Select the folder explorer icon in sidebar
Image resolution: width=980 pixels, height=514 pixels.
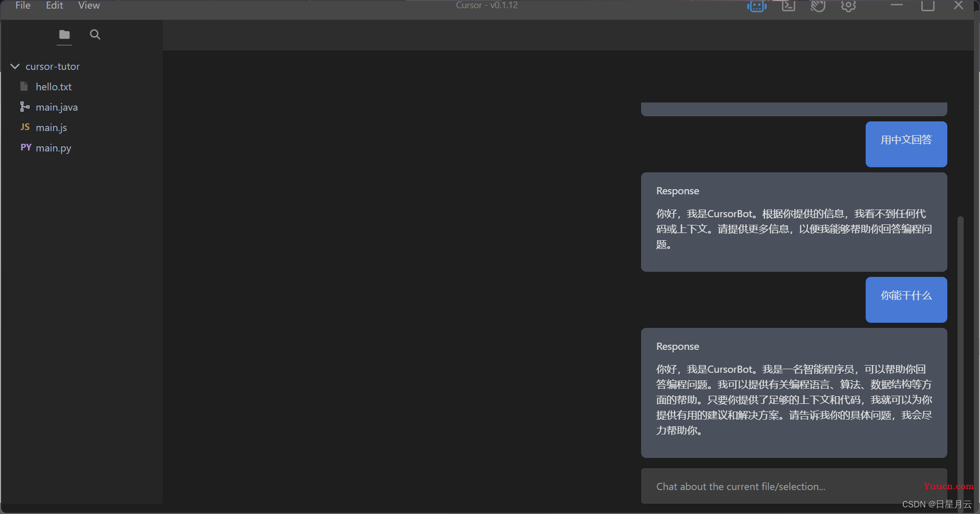coord(64,35)
